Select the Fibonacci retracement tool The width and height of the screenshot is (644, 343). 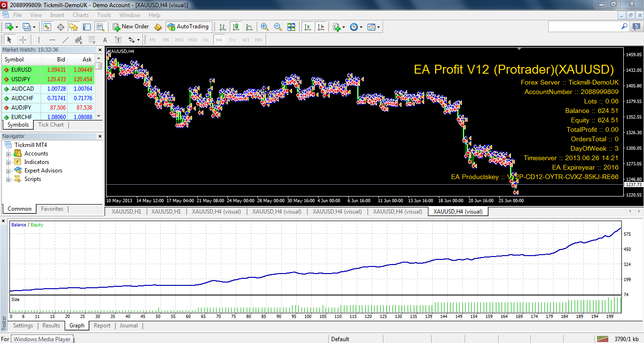click(92, 40)
